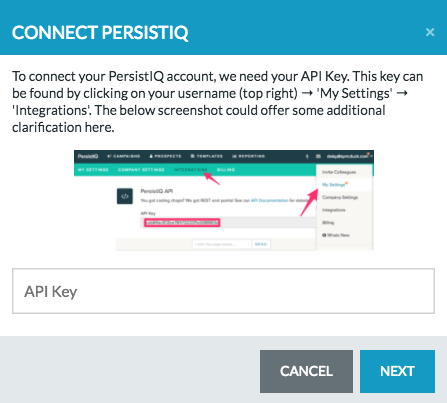Focus the API Key input field
Screen dimensions: 447x403
[223, 291]
